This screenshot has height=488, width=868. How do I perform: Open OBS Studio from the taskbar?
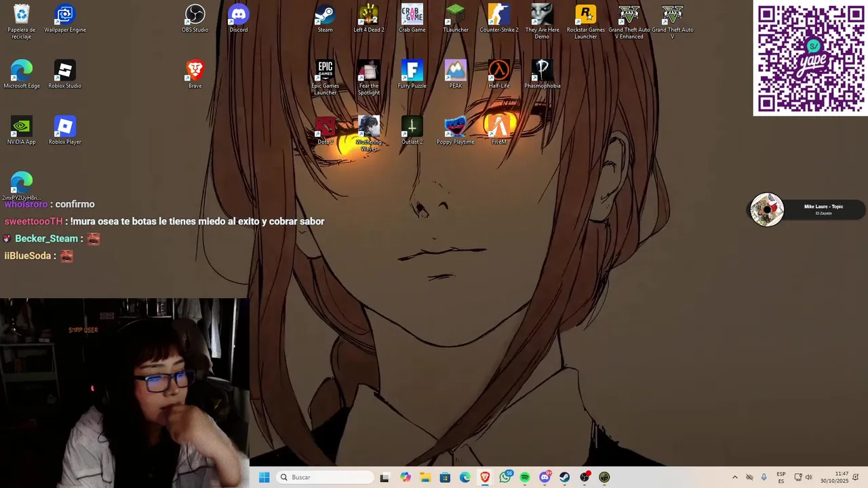[585, 477]
